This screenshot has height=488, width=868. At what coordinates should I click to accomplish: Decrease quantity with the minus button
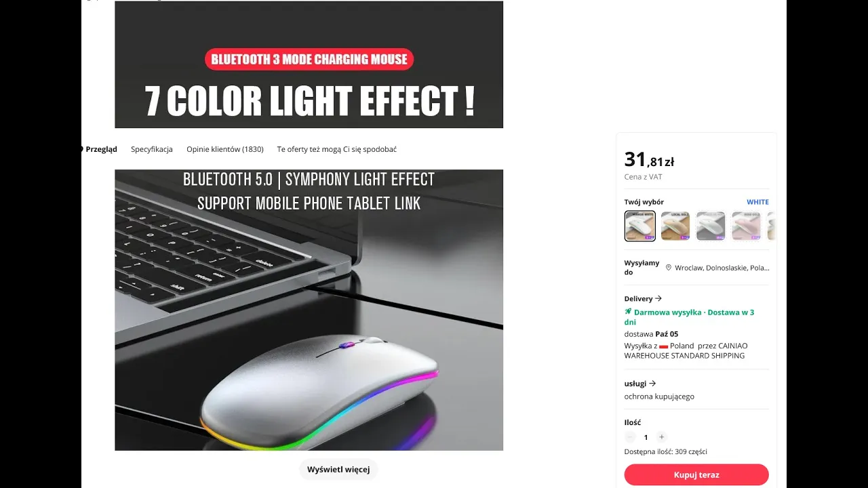pyautogui.click(x=630, y=437)
